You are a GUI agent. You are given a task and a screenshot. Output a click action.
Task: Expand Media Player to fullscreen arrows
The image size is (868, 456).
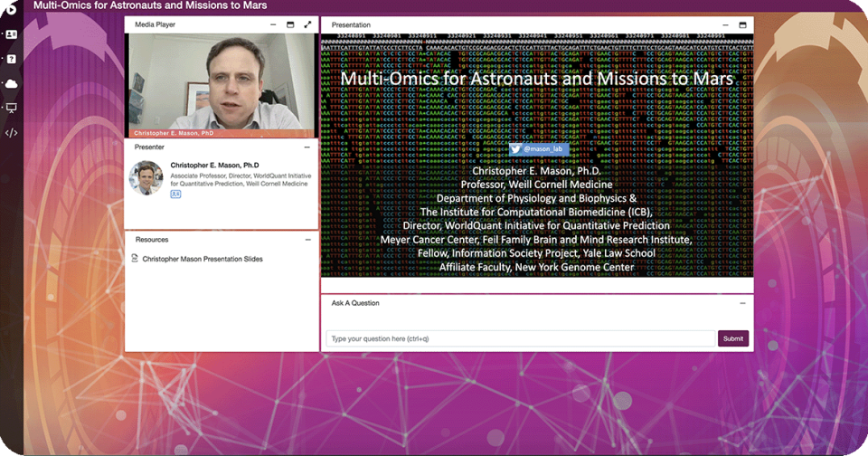point(307,24)
